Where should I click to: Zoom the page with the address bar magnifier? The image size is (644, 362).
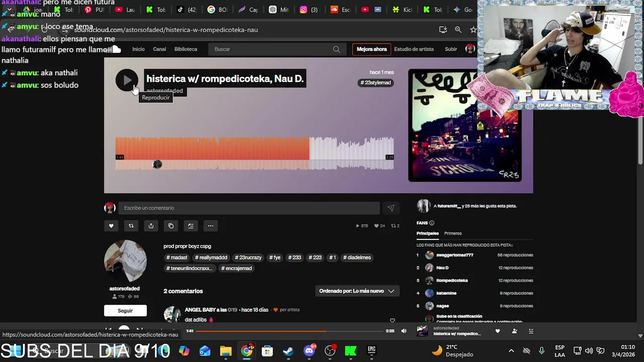458,30
